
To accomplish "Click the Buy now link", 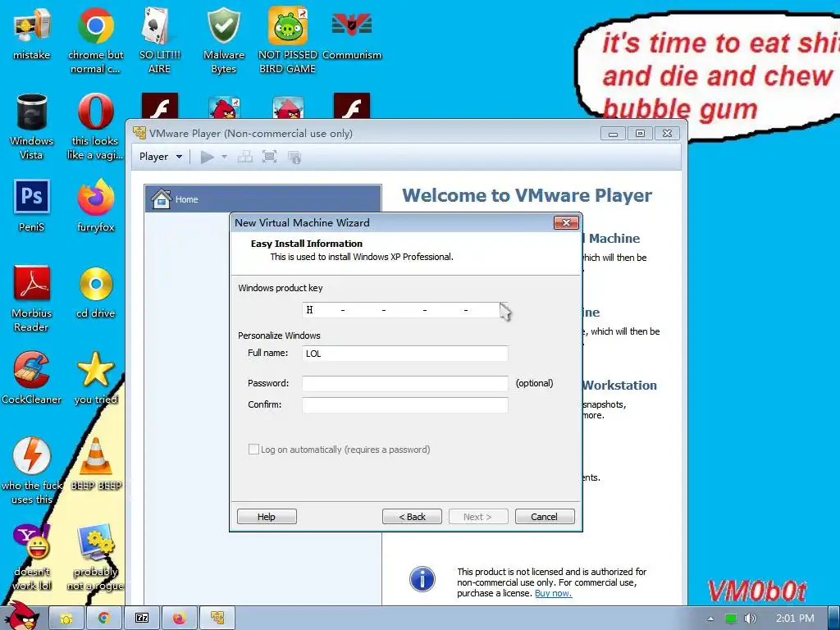I will (x=554, y=594).
